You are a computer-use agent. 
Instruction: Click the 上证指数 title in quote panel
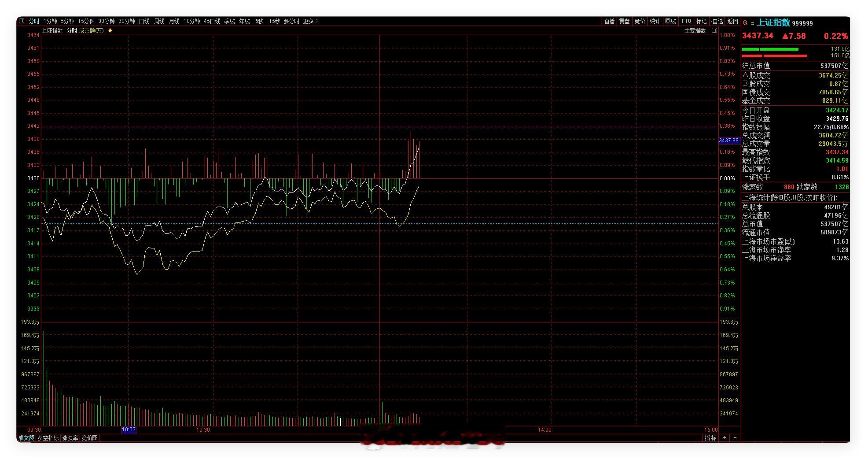pos(773,22)
